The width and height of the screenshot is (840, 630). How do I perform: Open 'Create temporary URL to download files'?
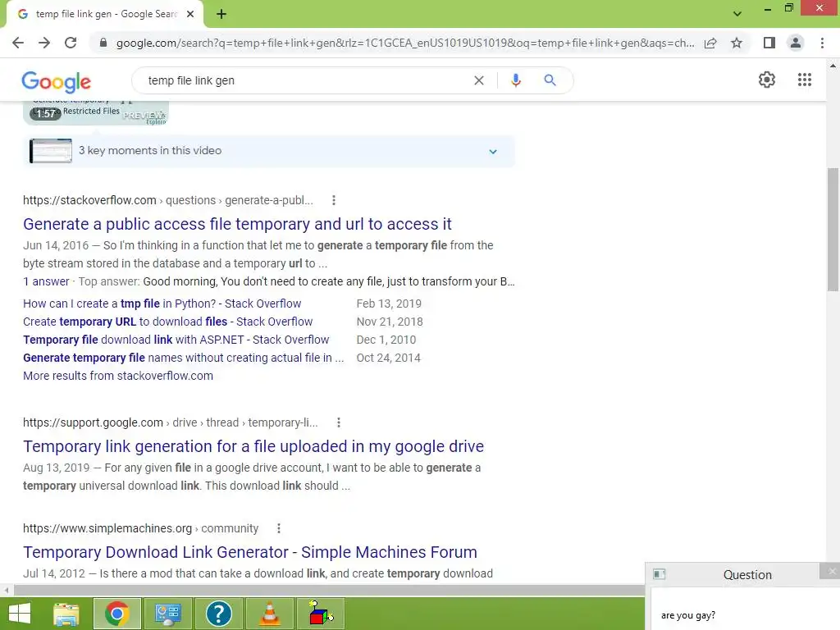167,322
